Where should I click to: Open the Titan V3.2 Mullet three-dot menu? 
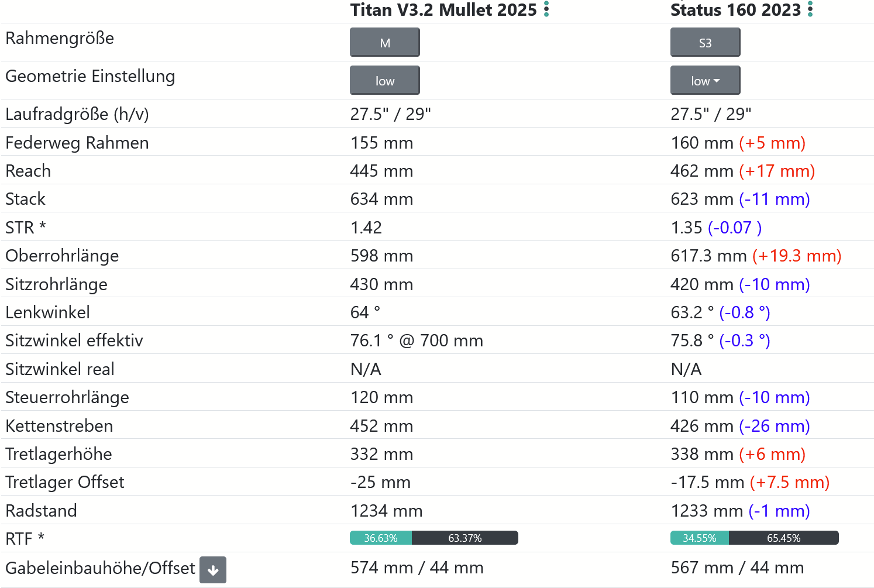tap(546, 9)
